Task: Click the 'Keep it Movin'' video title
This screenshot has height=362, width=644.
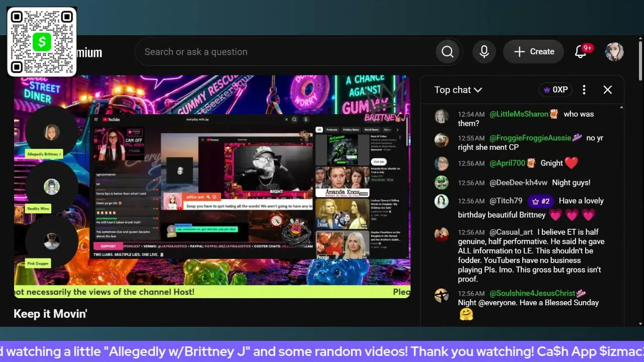Action: tap(50, 314)
